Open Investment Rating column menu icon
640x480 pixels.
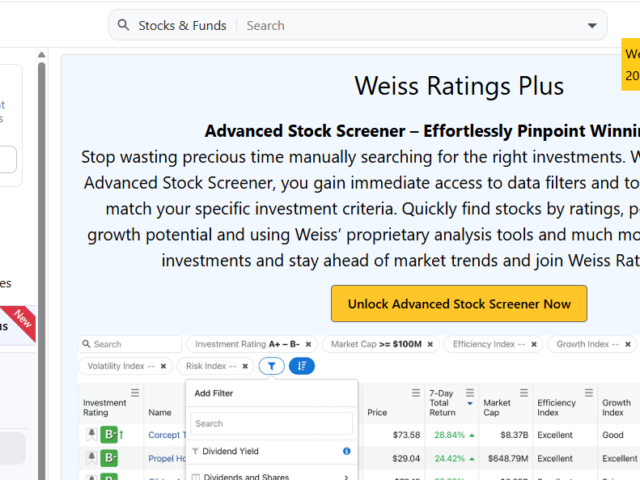pos(135,393)
